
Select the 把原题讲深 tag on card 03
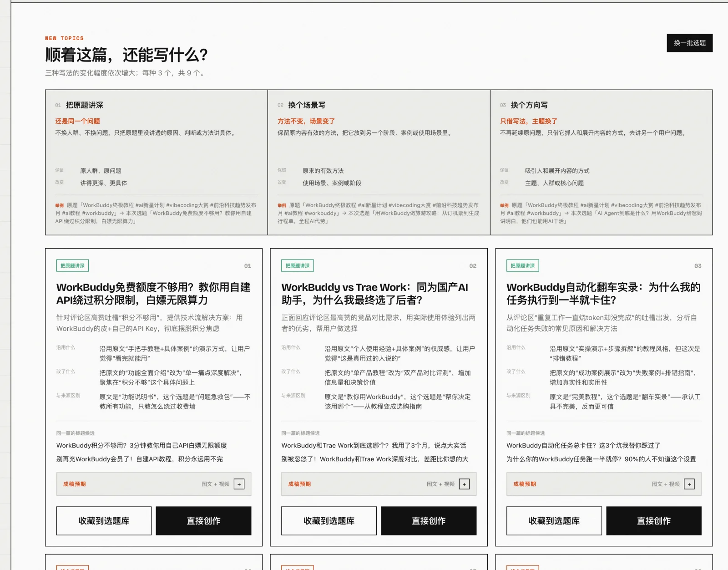(x=523, y=265)
